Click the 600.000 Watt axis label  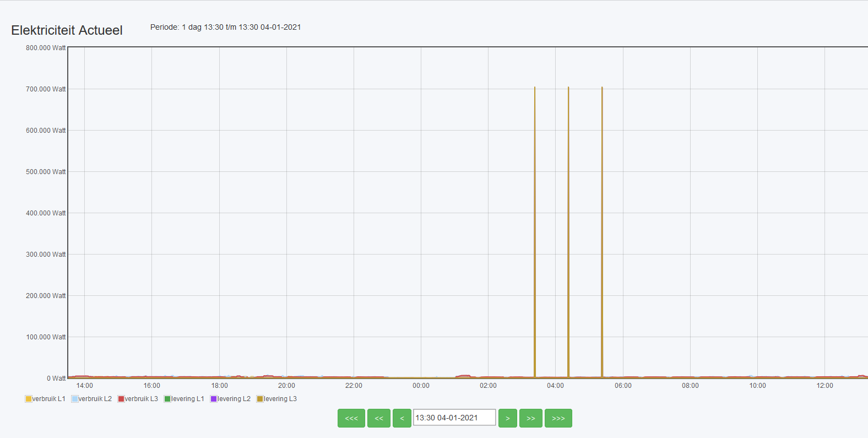(x=46, y=131)
